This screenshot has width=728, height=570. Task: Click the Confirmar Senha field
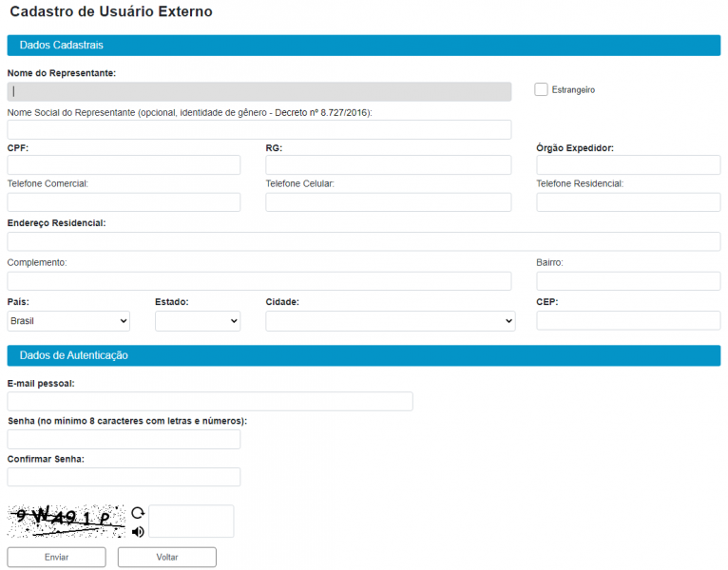pyautogui.click(x=124, y=477)
